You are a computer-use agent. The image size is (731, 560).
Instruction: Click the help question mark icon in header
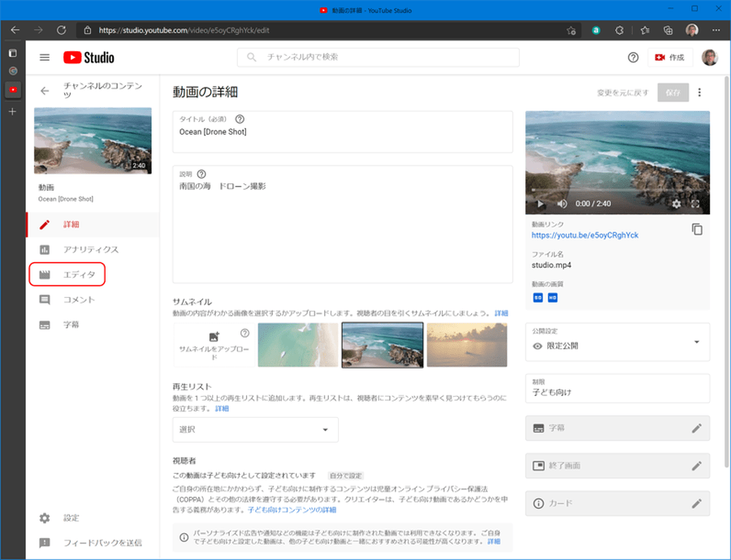(x=633, y=58)
